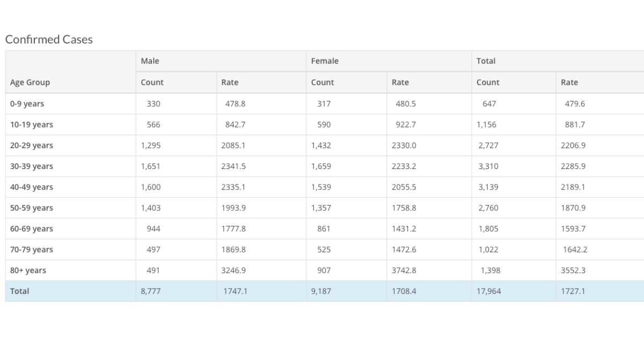644x338 pixels.
Task: Click the Total group header in top row
Action: pos(486,61)
